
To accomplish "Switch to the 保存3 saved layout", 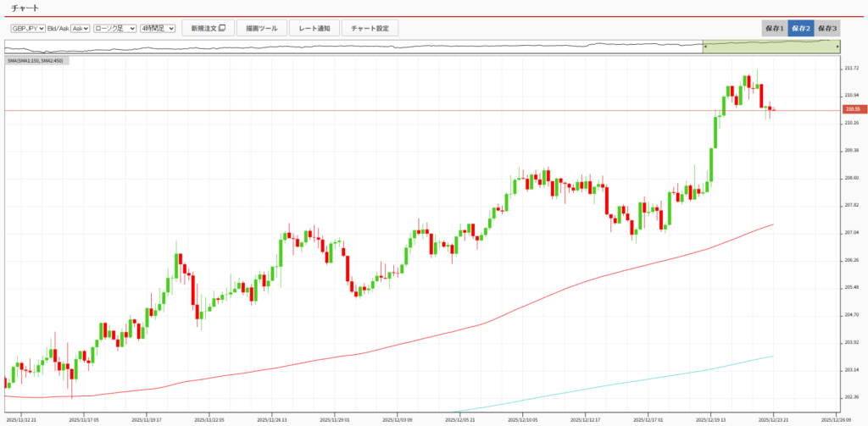I will click(x=827, y=28).
